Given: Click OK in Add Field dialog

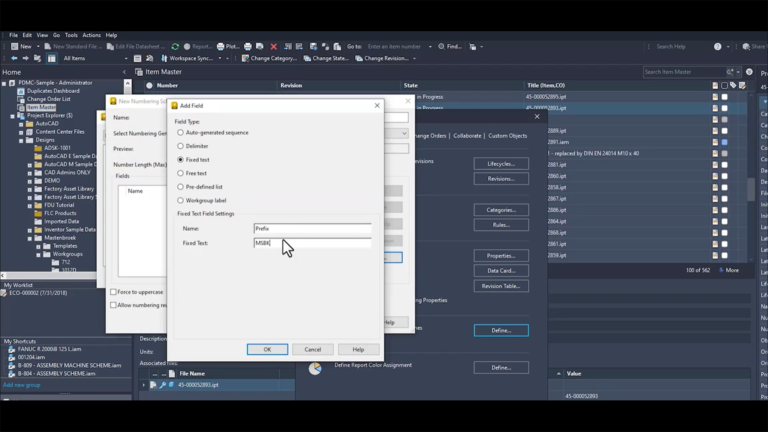Looking at the screenshot, I should point(267,349).
